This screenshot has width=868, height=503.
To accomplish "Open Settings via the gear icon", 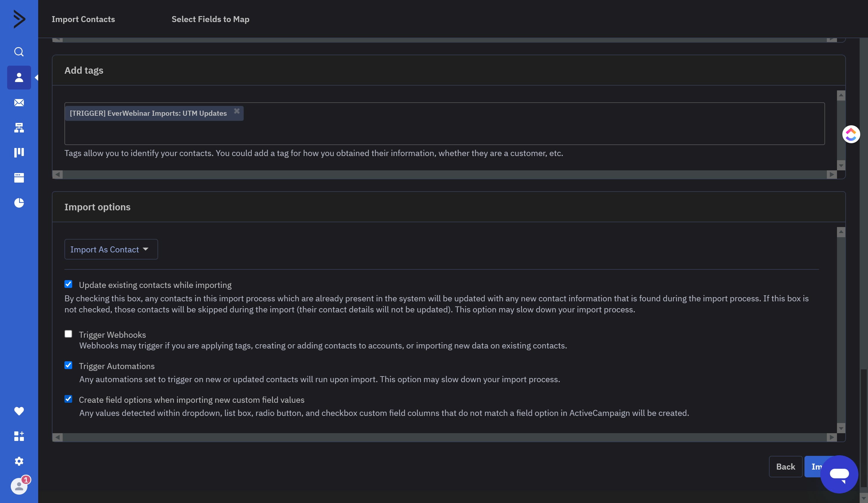I will point(19,461).
